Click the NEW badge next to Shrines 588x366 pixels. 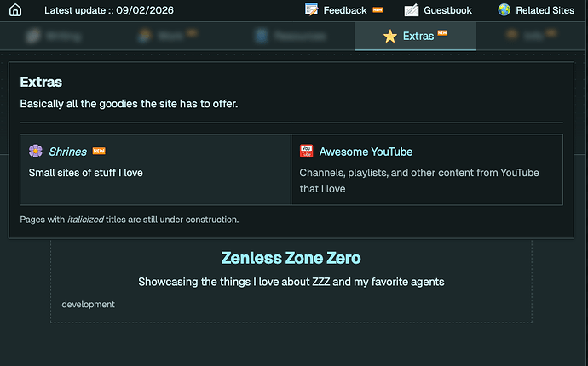99,152
